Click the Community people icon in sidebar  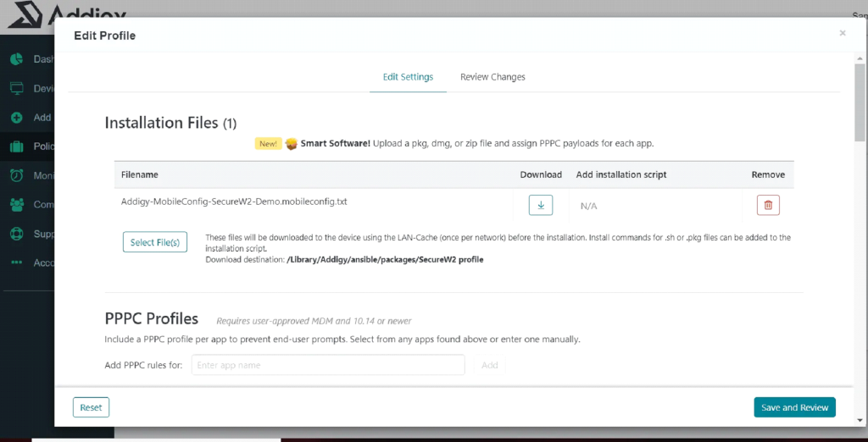click(16, 204)
